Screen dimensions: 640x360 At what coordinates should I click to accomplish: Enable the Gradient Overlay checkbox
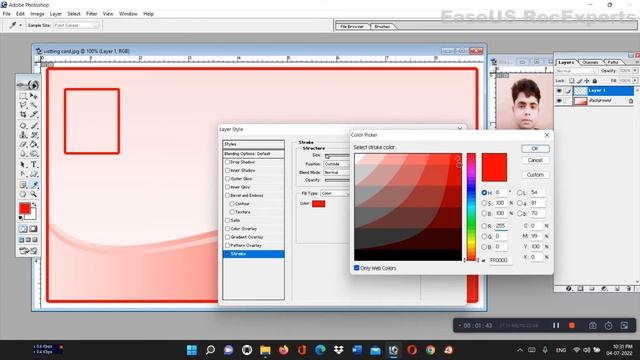[x=227, y=237]
